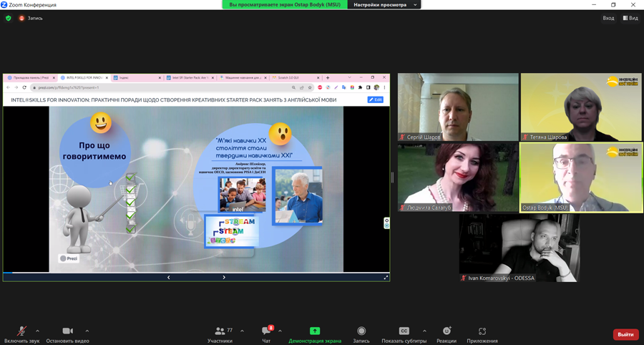Stop video with Остановить видео camera icon
The image size is (644, 345).
click(67, 331)
